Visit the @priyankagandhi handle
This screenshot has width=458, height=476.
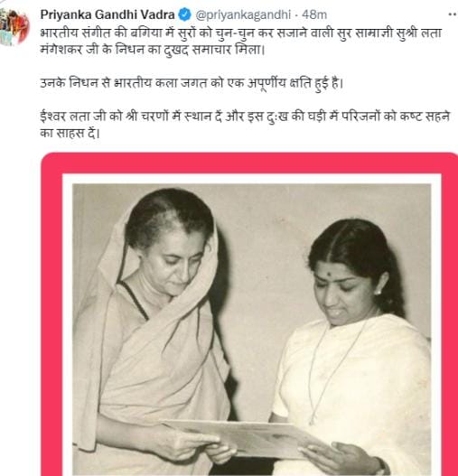click(x=243, y=14)
